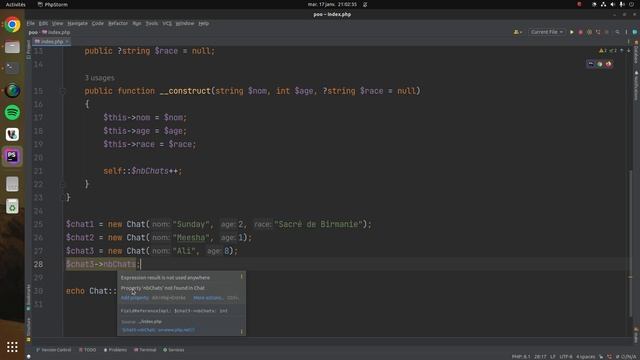640x360 pixels.
Task: Open the File menu
Action: coord(31,23)
